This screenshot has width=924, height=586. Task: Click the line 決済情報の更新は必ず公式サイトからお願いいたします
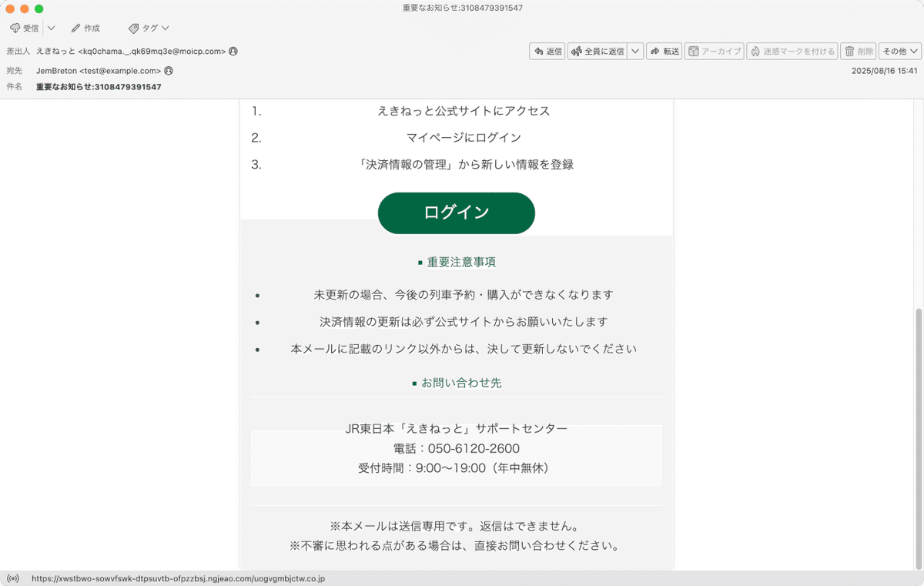tap(464, 322)
